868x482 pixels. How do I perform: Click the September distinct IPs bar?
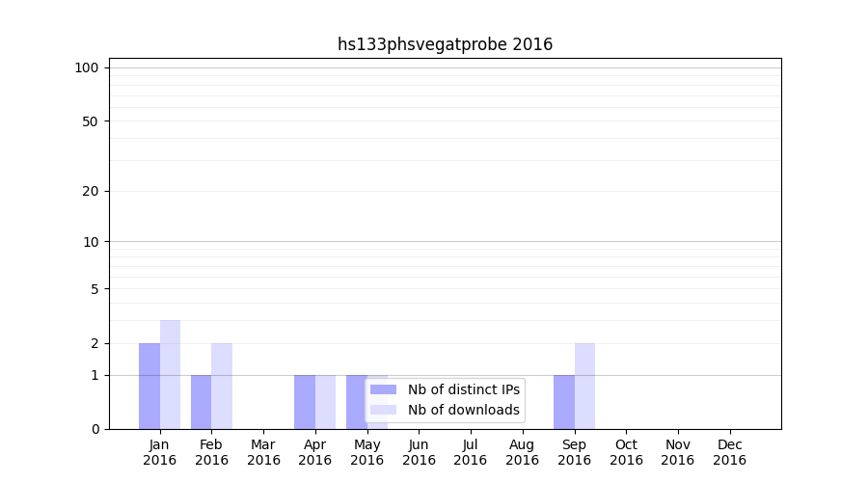tap(563, 402)
